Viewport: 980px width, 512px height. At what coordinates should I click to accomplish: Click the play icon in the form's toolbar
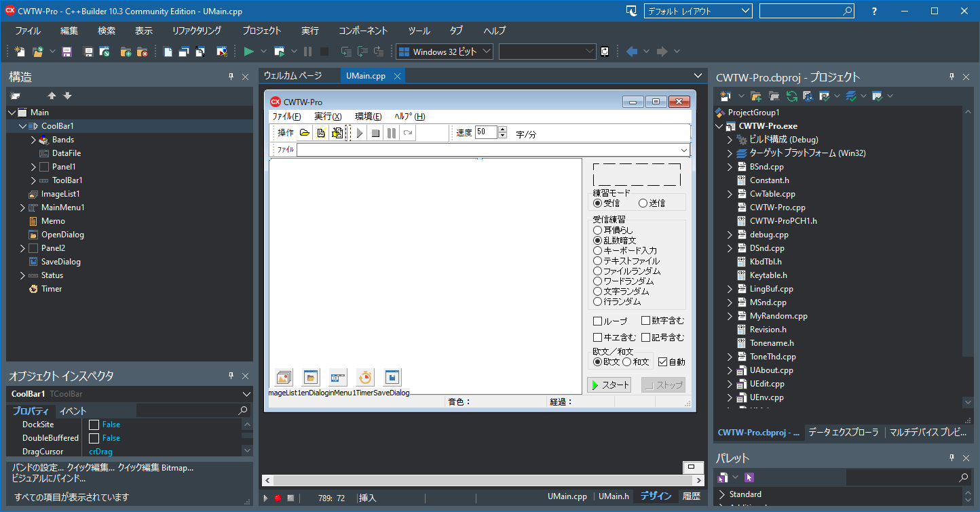tap(360, 133)
